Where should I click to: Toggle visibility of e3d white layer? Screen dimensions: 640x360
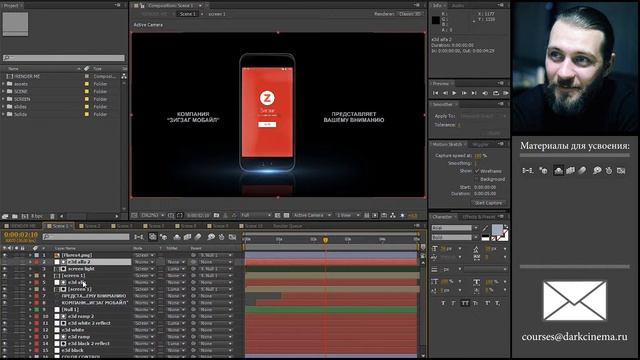[4, 330]
